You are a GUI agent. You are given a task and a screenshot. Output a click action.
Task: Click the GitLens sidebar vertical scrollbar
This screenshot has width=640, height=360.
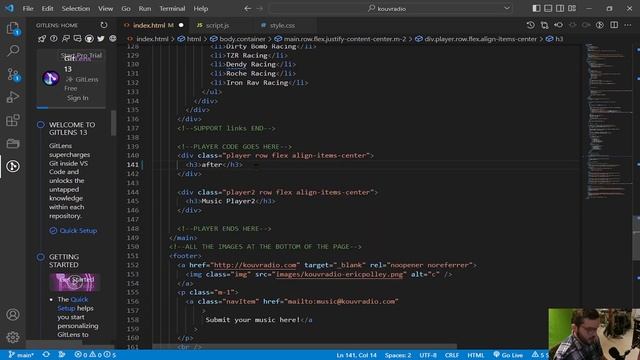click(x=113, y=123)
